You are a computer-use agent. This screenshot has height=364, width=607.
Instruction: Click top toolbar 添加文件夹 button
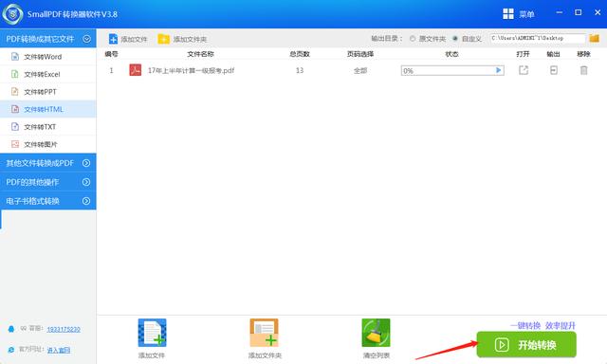pos(182,39)
